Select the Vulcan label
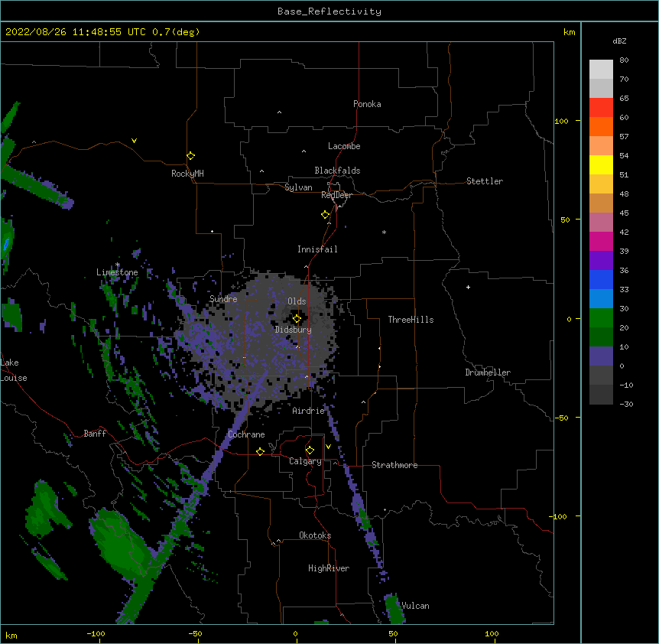This screenshot has width=659, height=644. (x=415, y=606)
